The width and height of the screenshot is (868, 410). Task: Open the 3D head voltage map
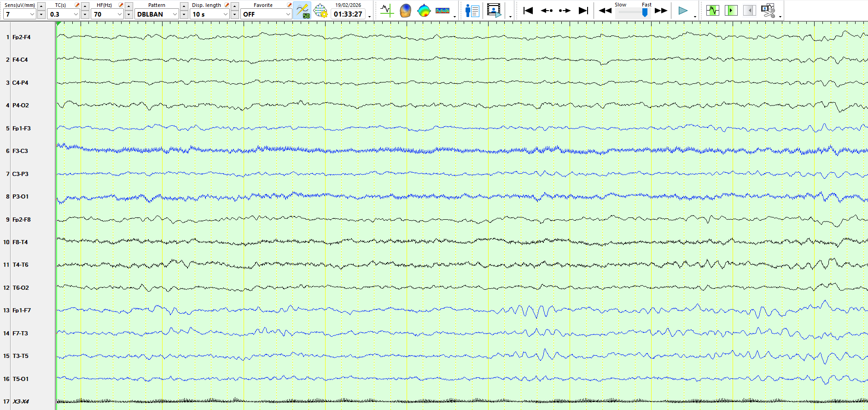click(405, 11)
